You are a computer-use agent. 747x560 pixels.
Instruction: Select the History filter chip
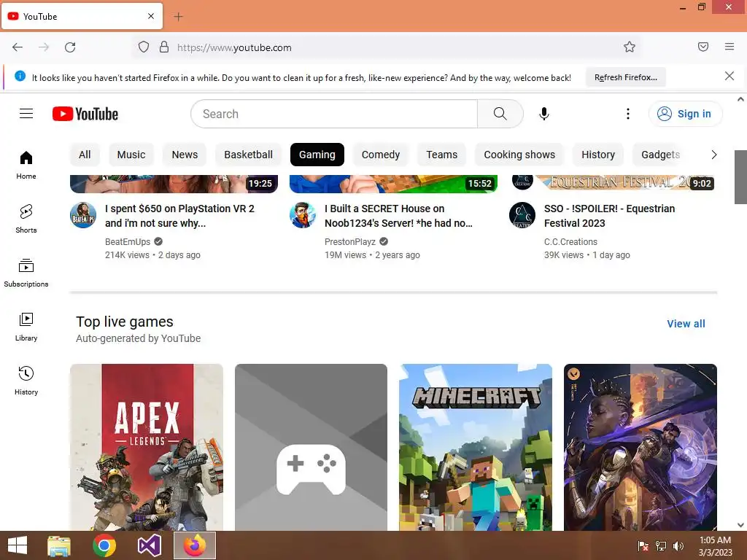[598, 155]
